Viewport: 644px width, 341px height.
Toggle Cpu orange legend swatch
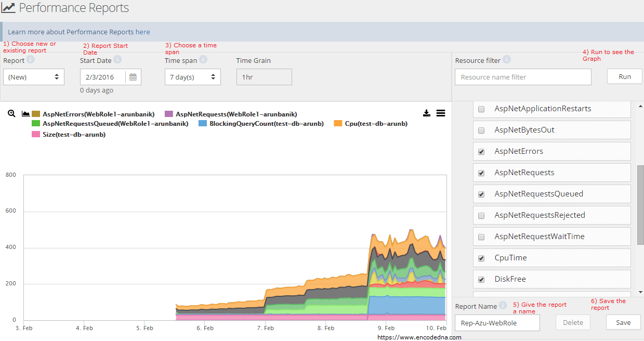tap(338, 124)
